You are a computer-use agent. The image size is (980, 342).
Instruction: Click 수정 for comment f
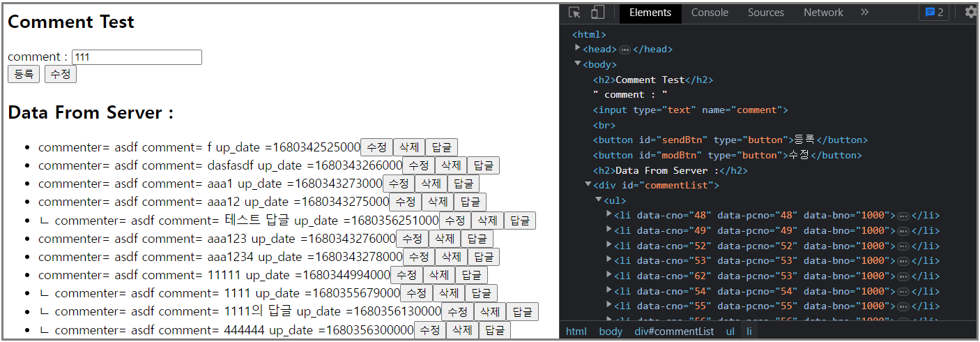pos(376,147)
